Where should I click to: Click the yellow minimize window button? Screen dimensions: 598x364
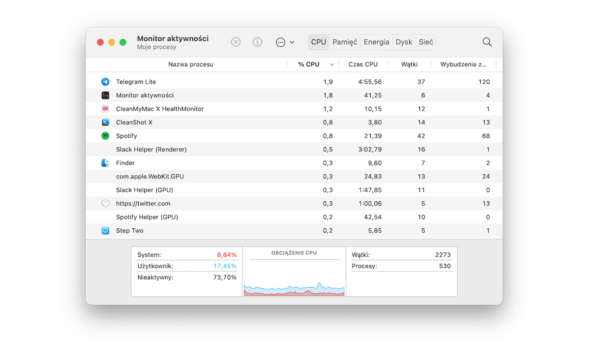click(112, 42)
